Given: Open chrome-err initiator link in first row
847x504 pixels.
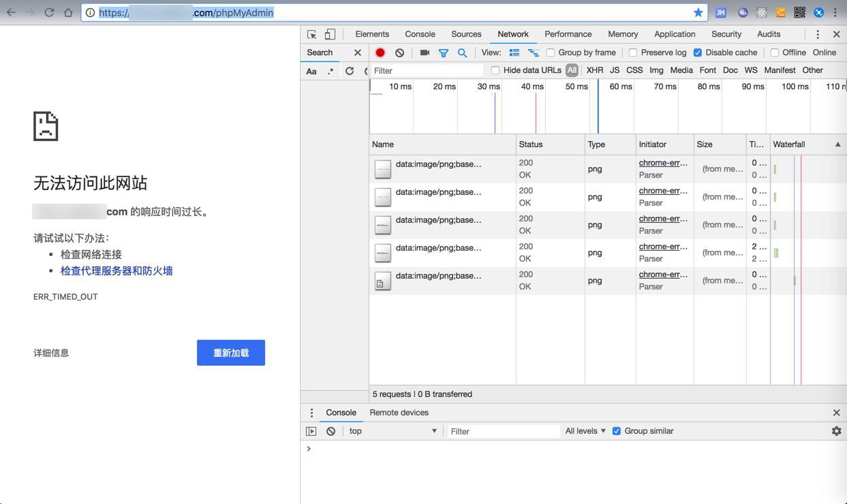Looking at the screenshot, I should (x=663, y=163).
